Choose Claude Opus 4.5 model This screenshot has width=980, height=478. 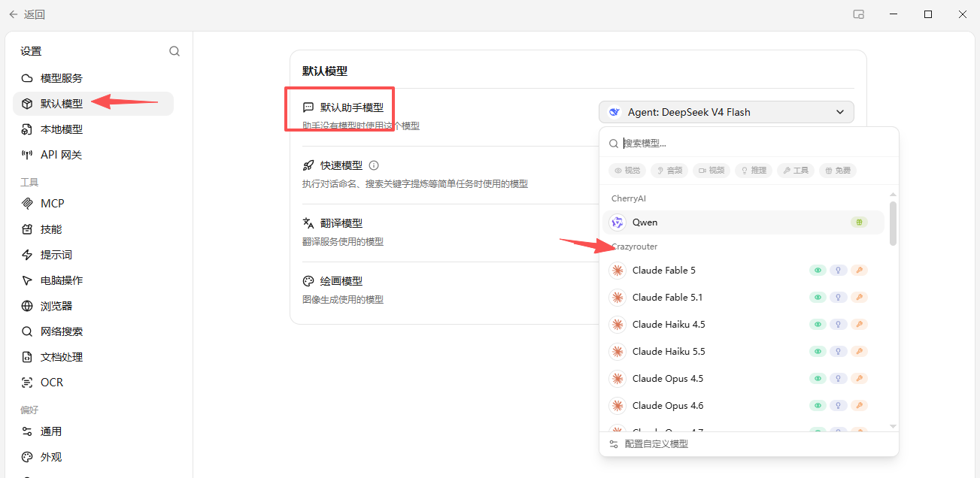tap(743, 379)
